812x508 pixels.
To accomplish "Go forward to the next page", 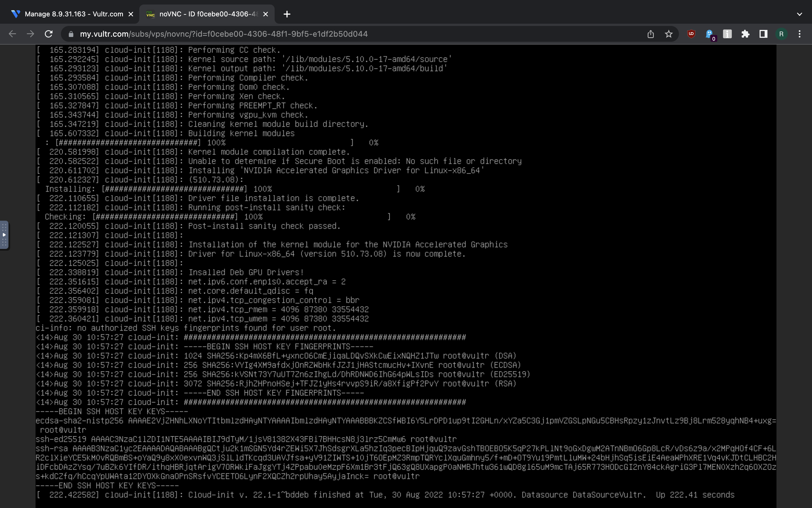I will tap(30, 34).
